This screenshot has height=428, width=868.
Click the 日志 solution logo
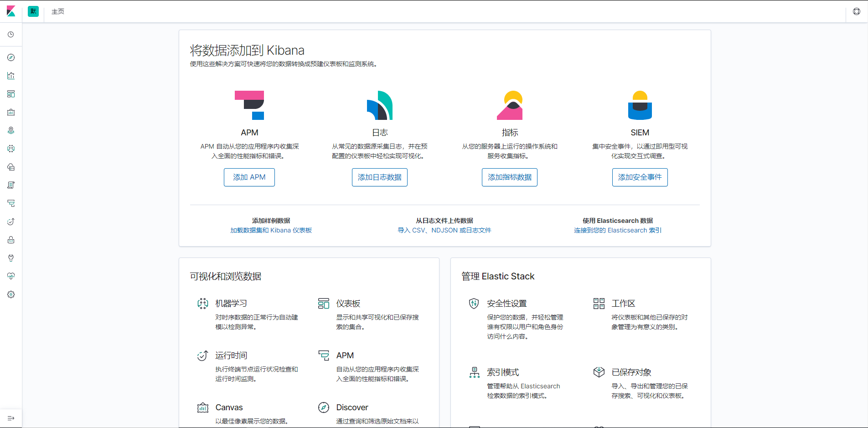tap(380, 105)
